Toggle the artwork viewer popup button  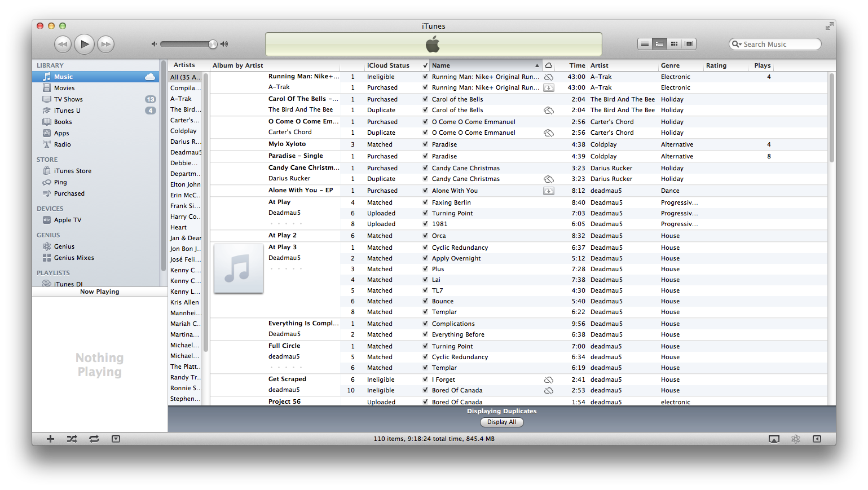tap(116, 439)
